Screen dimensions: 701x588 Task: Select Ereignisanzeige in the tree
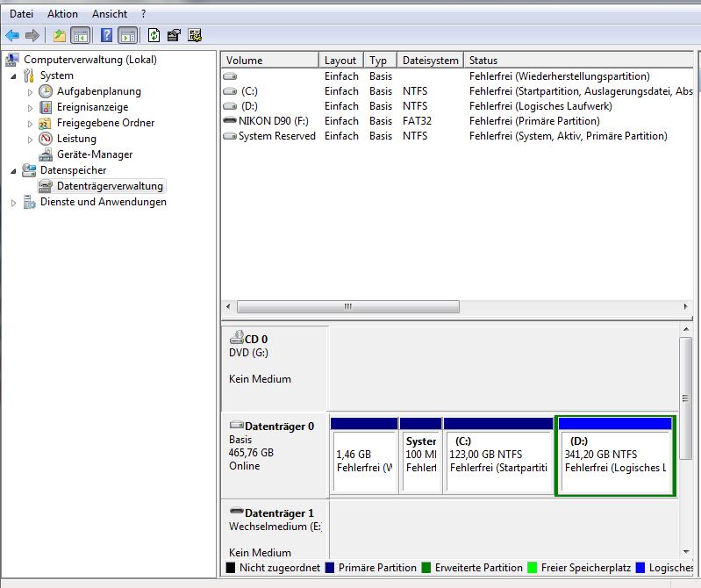click(93, 107)
